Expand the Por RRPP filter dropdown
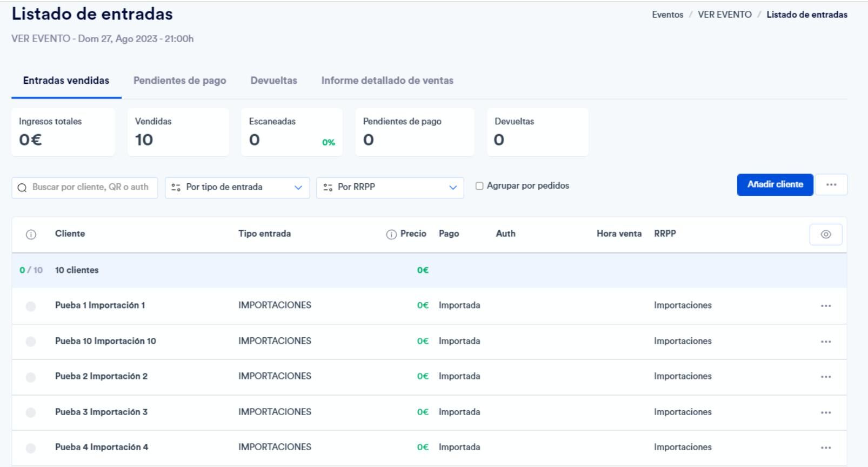868x467 pixels. [x=390, y=188]
